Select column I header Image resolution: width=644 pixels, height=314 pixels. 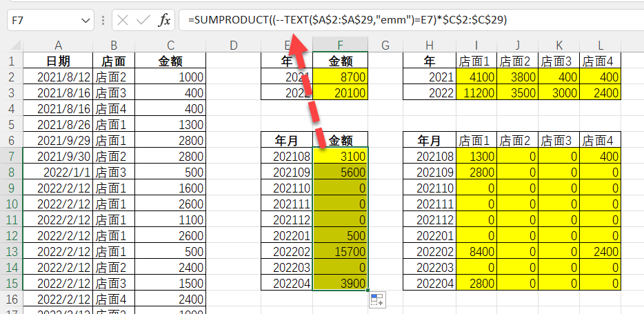point(476,46)
